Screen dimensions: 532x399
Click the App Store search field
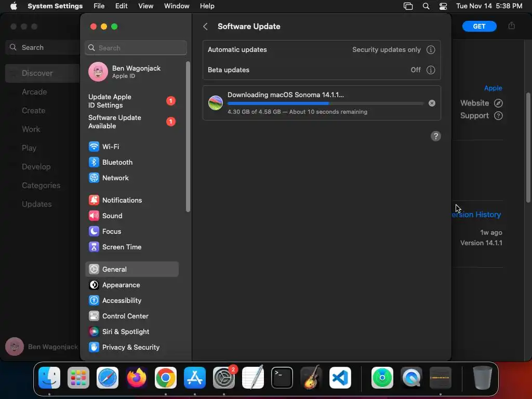click(43, 47)
